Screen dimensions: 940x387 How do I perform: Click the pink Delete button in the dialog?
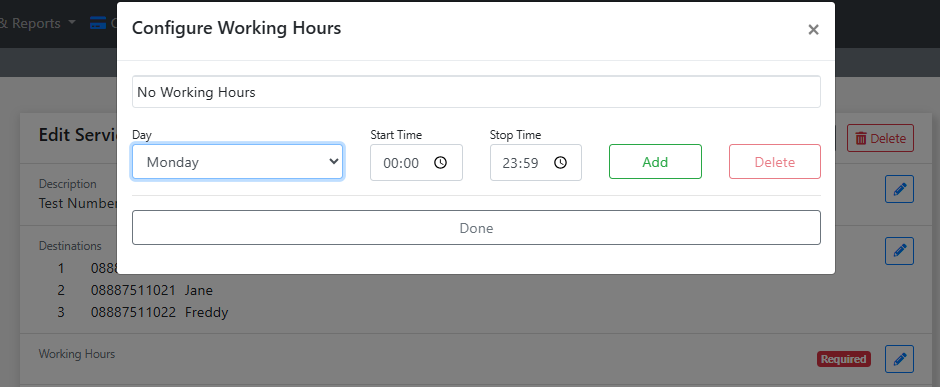pos(775,162)
